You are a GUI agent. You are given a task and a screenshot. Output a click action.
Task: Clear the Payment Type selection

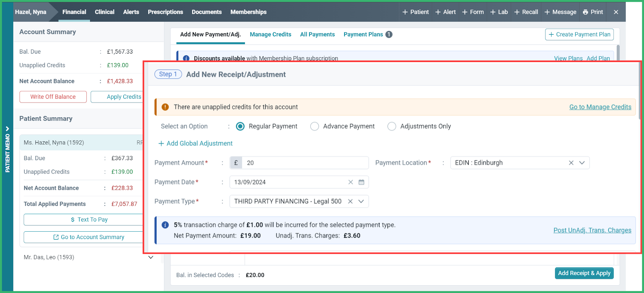(x=351, y=201)
